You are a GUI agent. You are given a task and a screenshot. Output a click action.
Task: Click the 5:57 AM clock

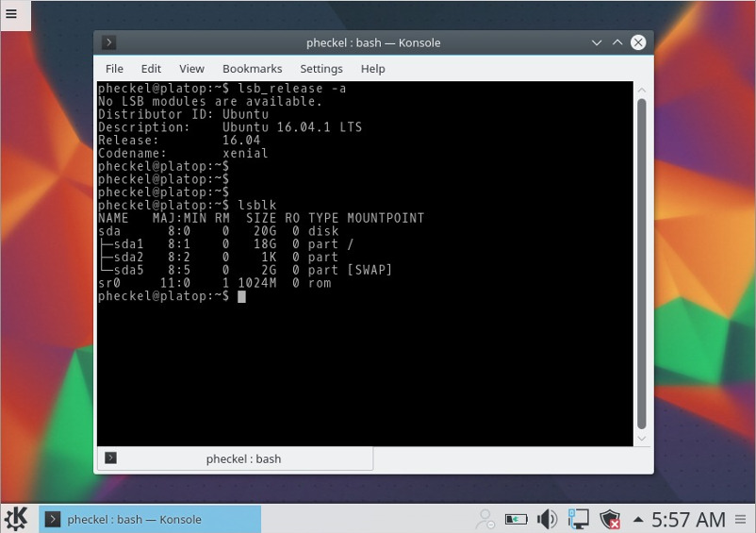coord(688,520)
